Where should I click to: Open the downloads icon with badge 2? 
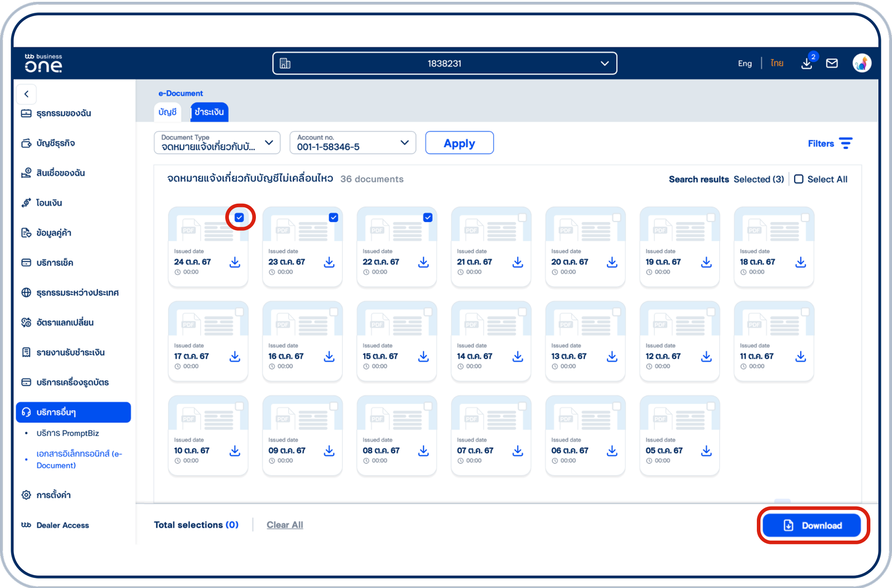tap(807, 64)
